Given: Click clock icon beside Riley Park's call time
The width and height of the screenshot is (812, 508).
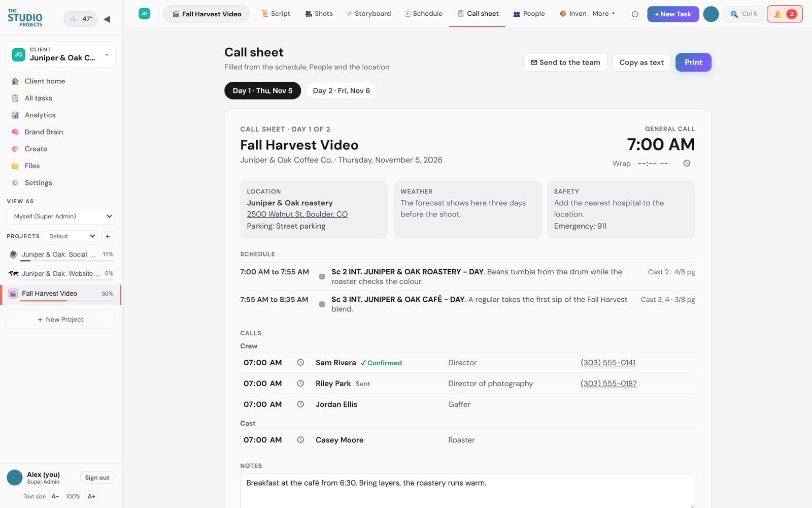Looking at the screenshot, I should 300,384.
